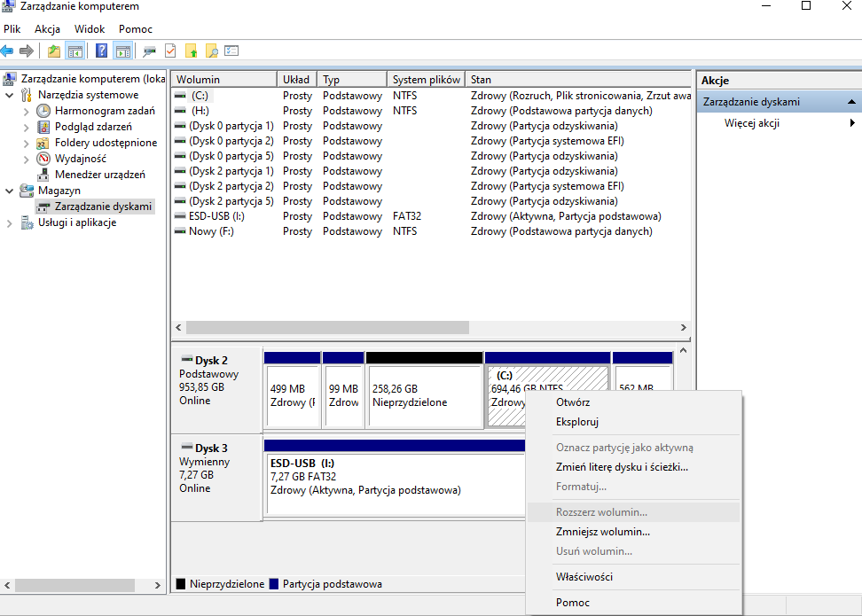Screen dimensions: 862x616
Task: Open the Pomoc menu in menu bar
Action: [135, 29]
